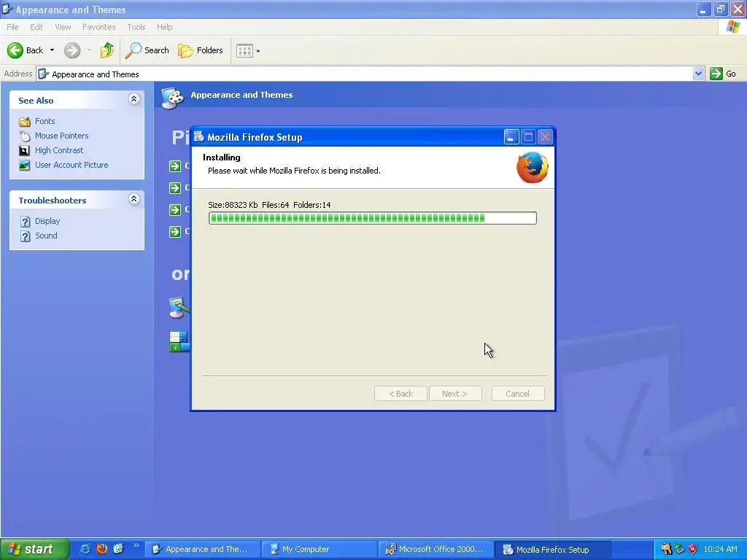The width and height of the screenshot is (747, 560).
Task: Click the High Contrast icon
Action: point(24,150)
